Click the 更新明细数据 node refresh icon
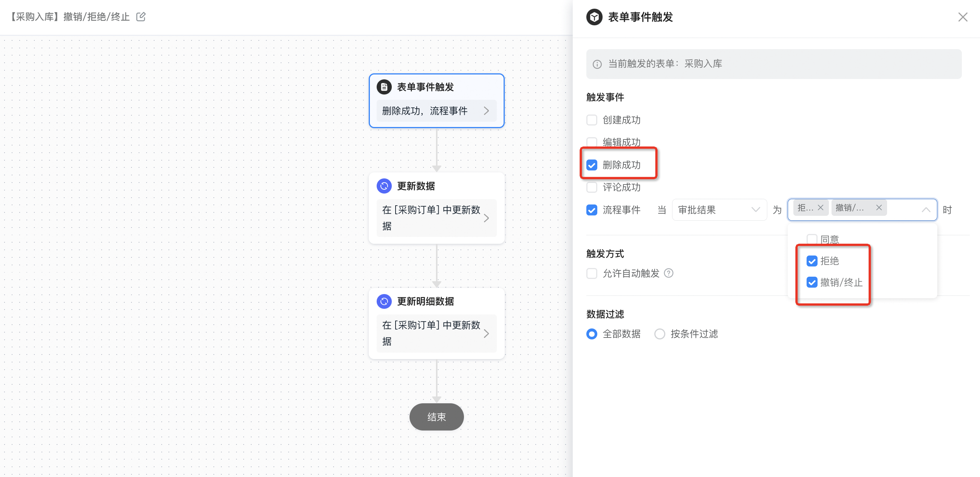Screen dimensions: 980x477 [x=384, y=302]
